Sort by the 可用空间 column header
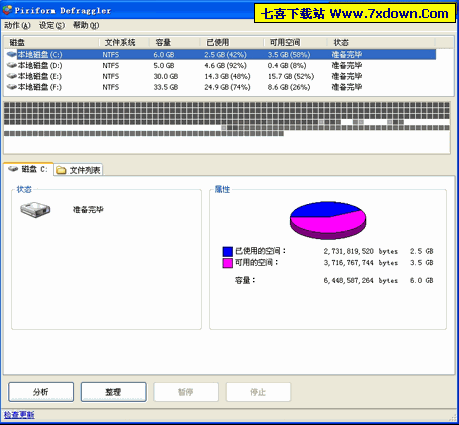 click(x=296, y=42)
